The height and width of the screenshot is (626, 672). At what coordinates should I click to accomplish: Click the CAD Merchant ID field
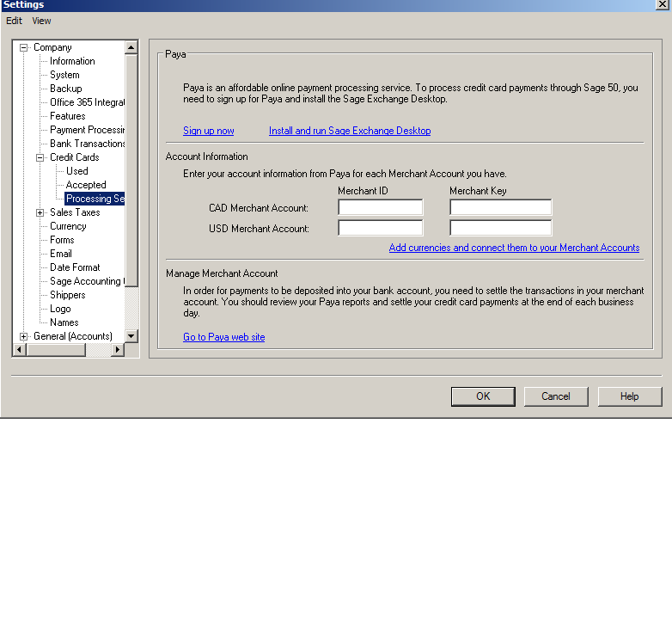coord(381,207)
